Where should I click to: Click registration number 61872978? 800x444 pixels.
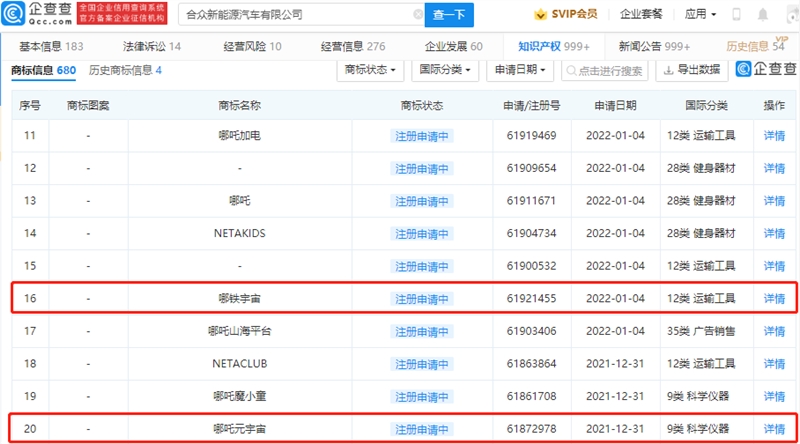point(532,429)
